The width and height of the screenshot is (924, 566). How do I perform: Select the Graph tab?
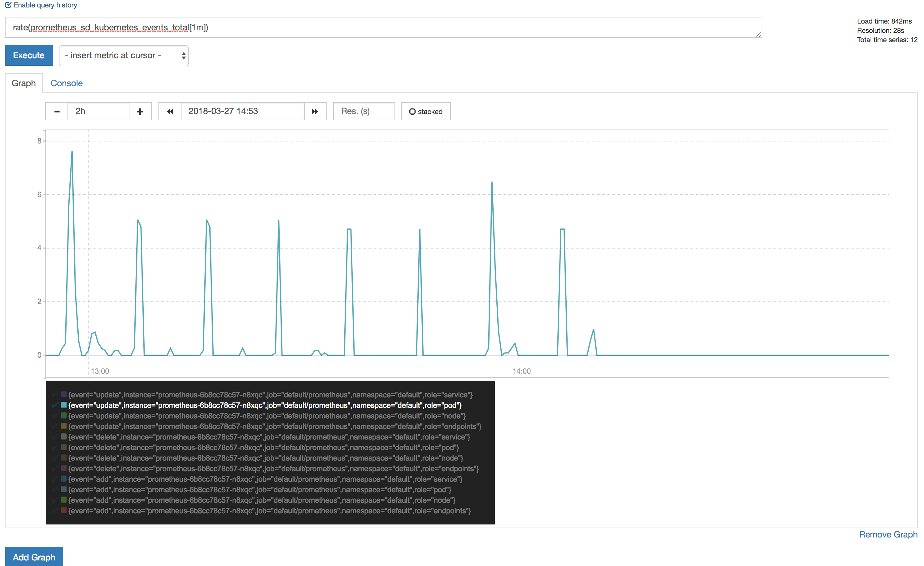coord(24,83)
